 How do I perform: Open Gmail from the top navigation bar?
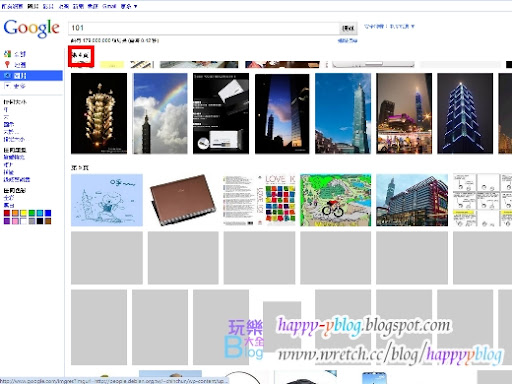point(109,6)
